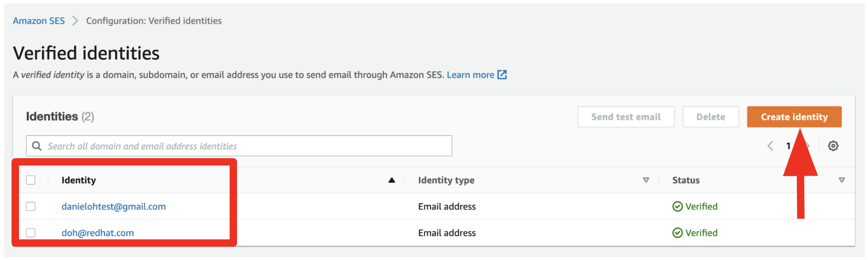Click Verified status icon for danielohtest@gmail.com
This screenshot has height=260, width=868.
[x=677, y=207]
